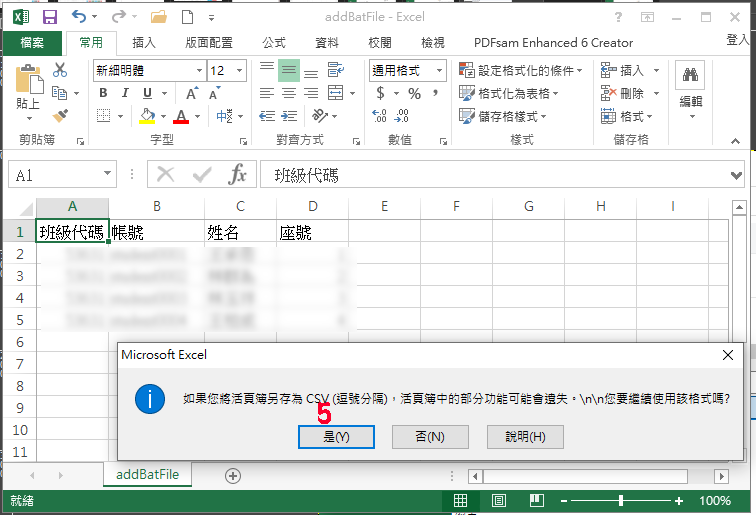Click the Comma Style icon
Viewport: 756px width, 515px height.
pyautogui.click(x=435, y=93)
